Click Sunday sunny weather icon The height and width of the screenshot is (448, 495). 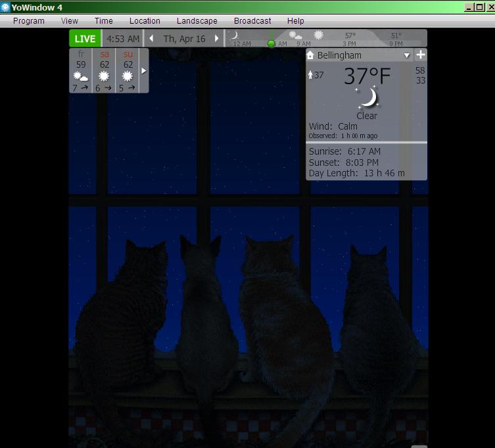click(x=128, y=76)
